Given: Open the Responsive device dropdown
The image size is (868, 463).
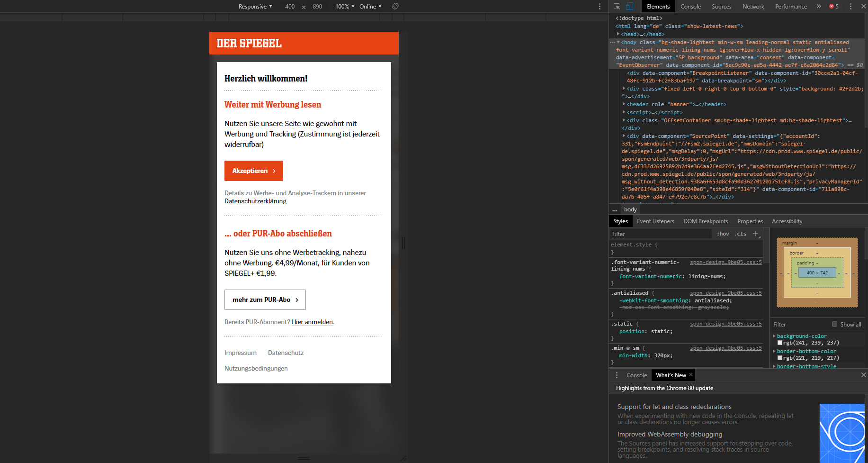Looking at the screenshot, I should click(255, 6).
